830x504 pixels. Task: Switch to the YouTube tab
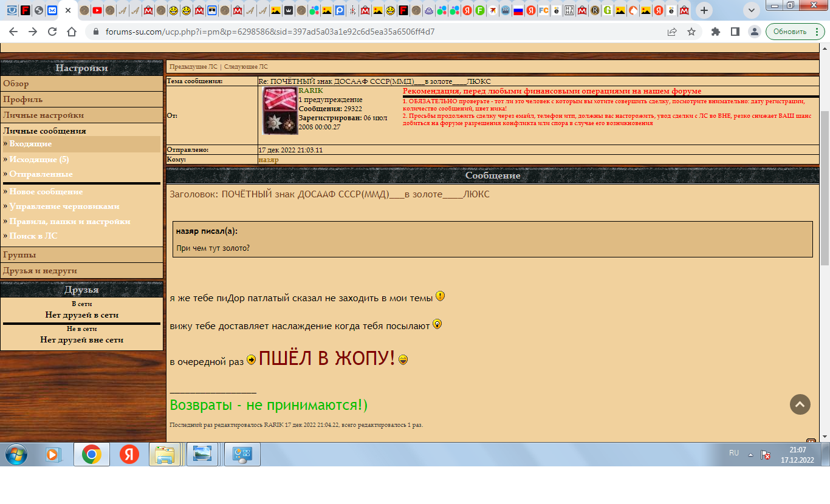97,10
